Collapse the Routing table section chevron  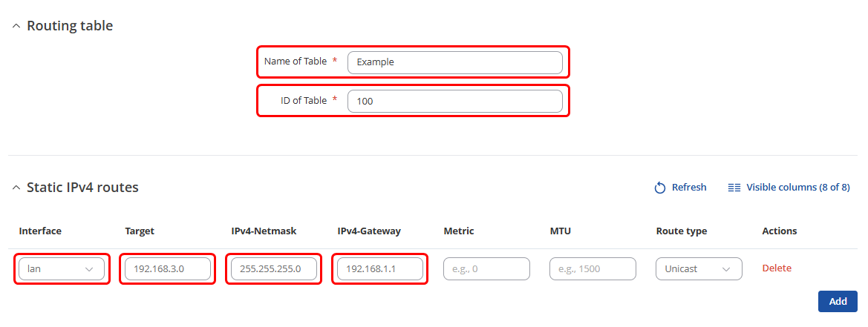point(16,26)
